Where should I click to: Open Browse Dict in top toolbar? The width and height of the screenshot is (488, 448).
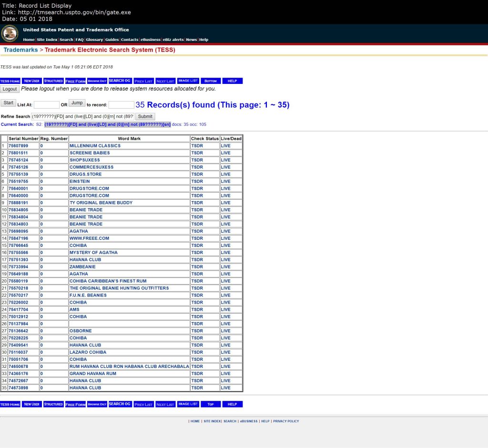click(x=97, y=81)
